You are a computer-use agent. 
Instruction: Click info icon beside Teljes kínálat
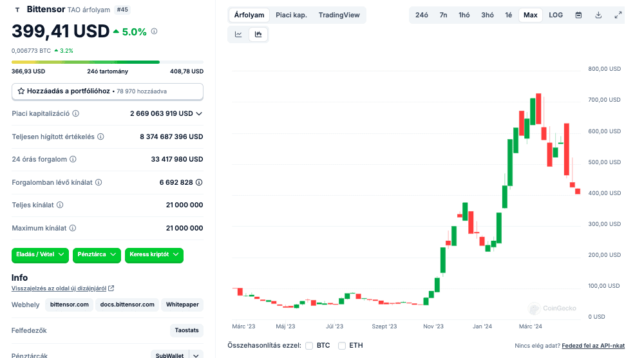(60, 205)
